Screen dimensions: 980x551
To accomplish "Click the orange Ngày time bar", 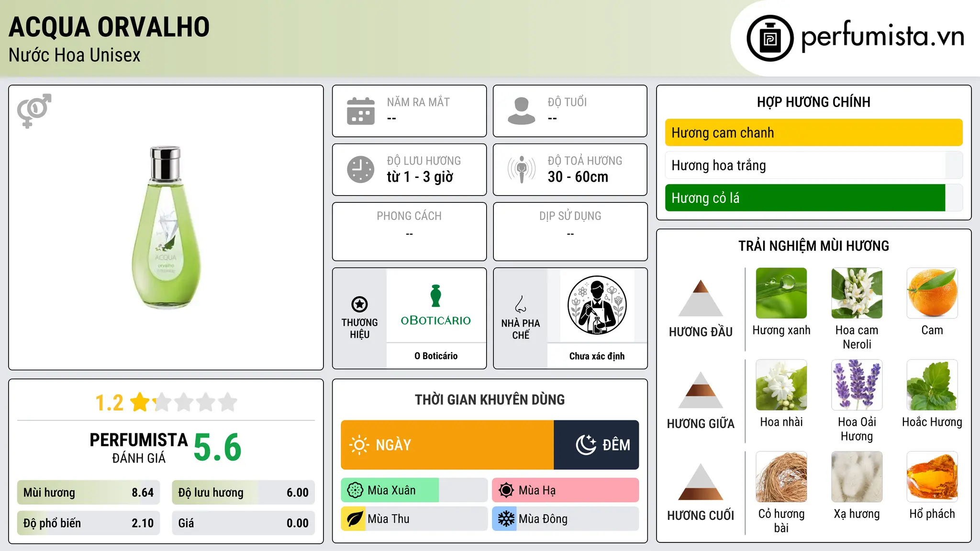I will click(x=447, y=445).
